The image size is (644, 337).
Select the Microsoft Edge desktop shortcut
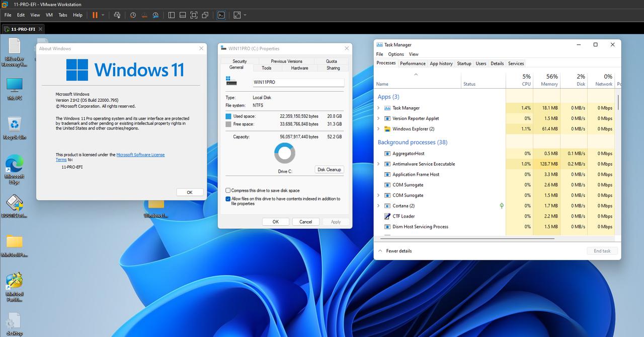15,170
